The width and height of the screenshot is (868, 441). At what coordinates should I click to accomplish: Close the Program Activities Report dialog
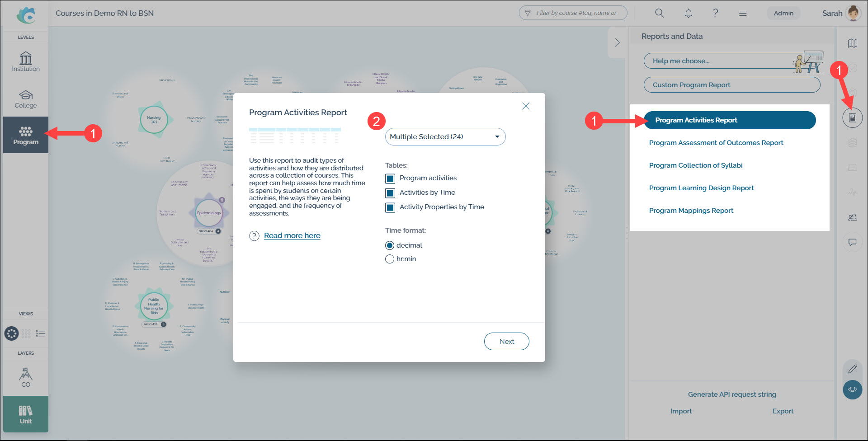[x=526, y=106]
